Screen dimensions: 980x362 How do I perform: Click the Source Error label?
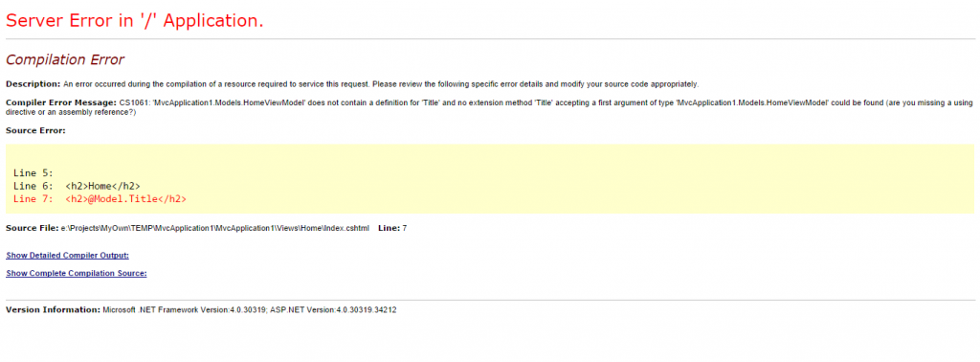coord(35,130)
